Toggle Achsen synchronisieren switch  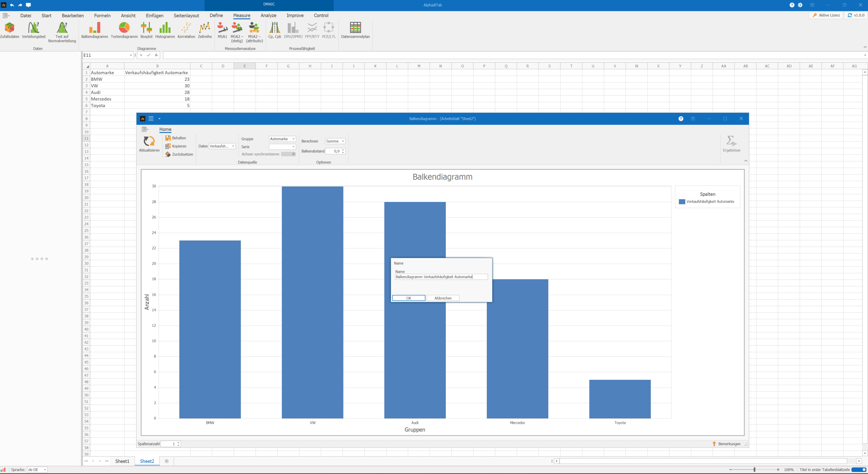point(289,154)
